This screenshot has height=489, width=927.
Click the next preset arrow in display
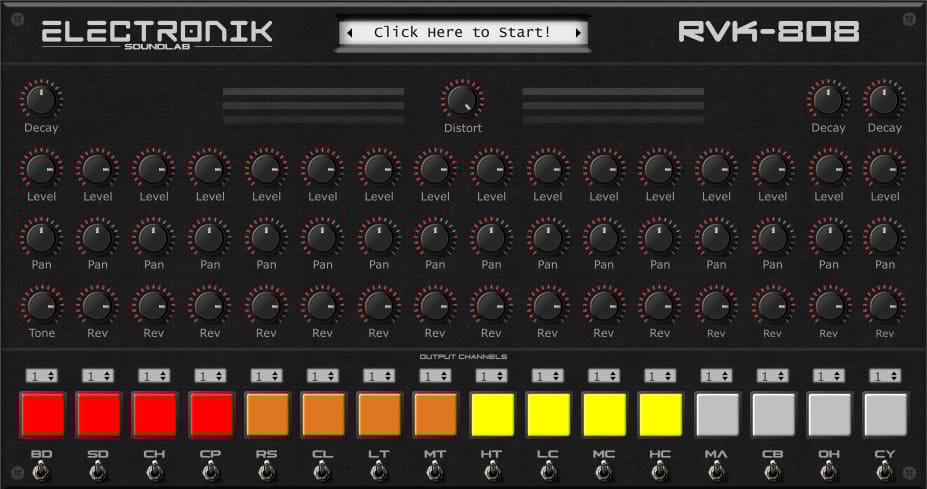coord(577,33)
